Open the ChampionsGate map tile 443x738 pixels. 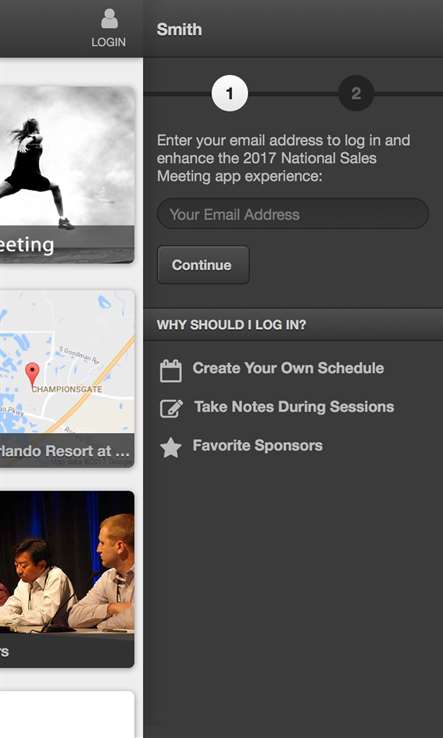(x=67, y=378)
